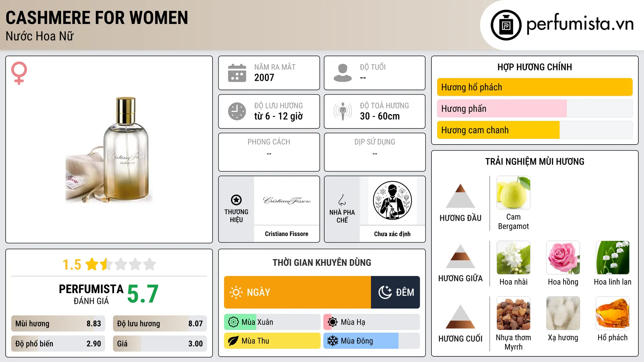
Task: Click the HỢP HƯƠNG CHÍNH heading
Action: (535, 67)
